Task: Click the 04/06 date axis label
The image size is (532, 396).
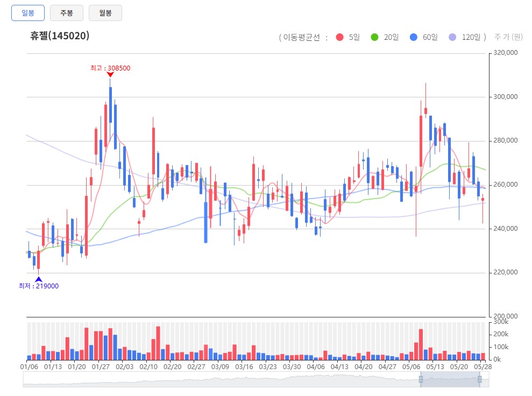Action: (316, 367)
